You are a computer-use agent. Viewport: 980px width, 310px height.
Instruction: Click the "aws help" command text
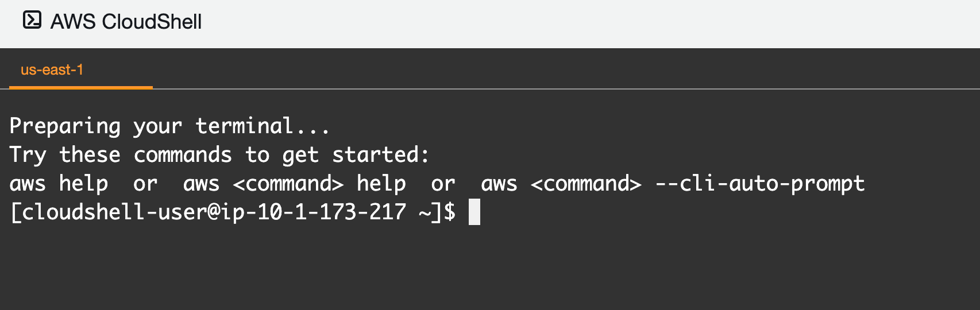click(59, 184)
